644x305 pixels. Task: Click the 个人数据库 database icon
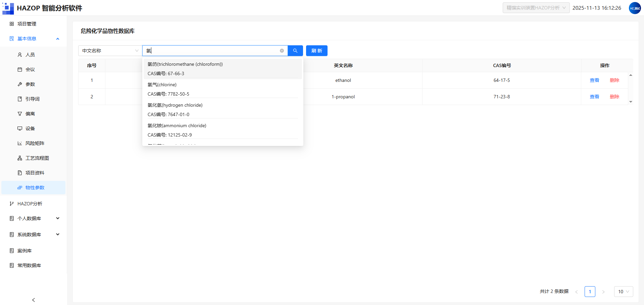12,218
